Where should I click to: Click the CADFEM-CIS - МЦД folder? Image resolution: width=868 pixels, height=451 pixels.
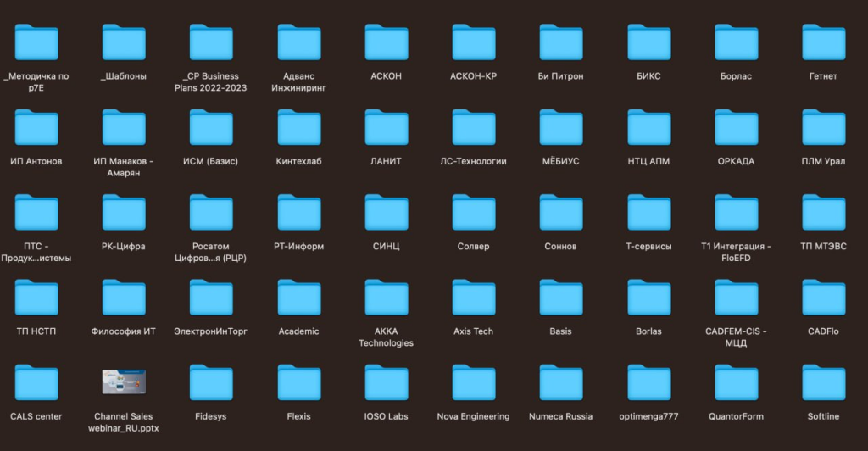(736, 298)
